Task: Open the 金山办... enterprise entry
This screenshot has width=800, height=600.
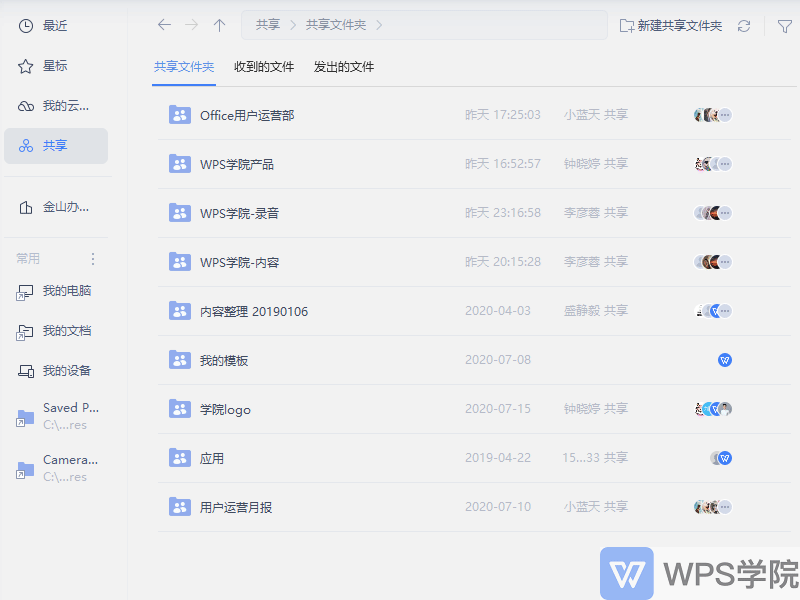Action: click(55, 207)
